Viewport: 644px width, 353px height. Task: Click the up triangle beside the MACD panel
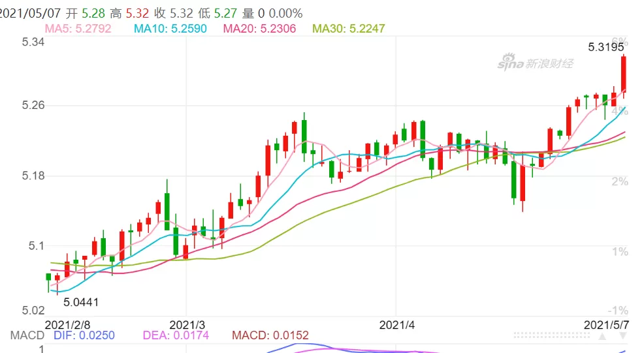pos(602,337)
